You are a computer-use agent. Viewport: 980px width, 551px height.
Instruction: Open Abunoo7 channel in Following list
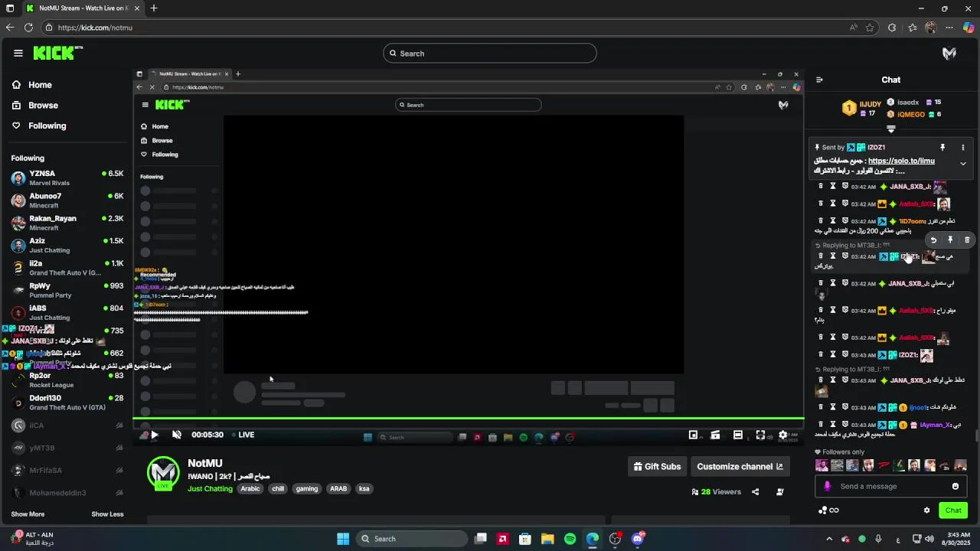click(67, 201)
